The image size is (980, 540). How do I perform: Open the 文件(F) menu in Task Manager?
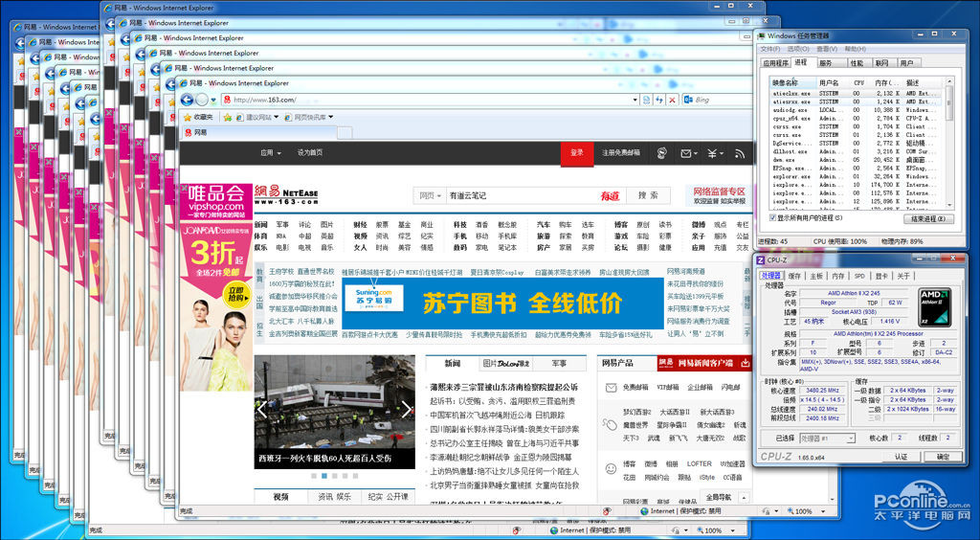click(x=770, y=49)
